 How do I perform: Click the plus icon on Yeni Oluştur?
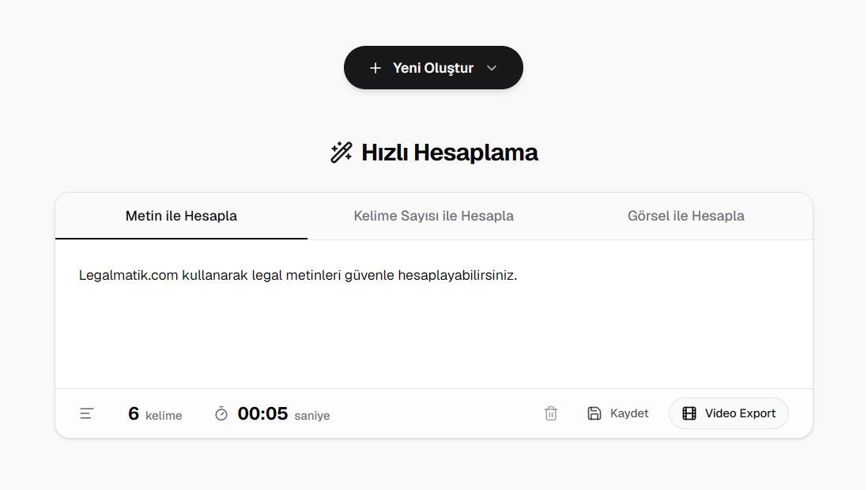coord(376,67)
